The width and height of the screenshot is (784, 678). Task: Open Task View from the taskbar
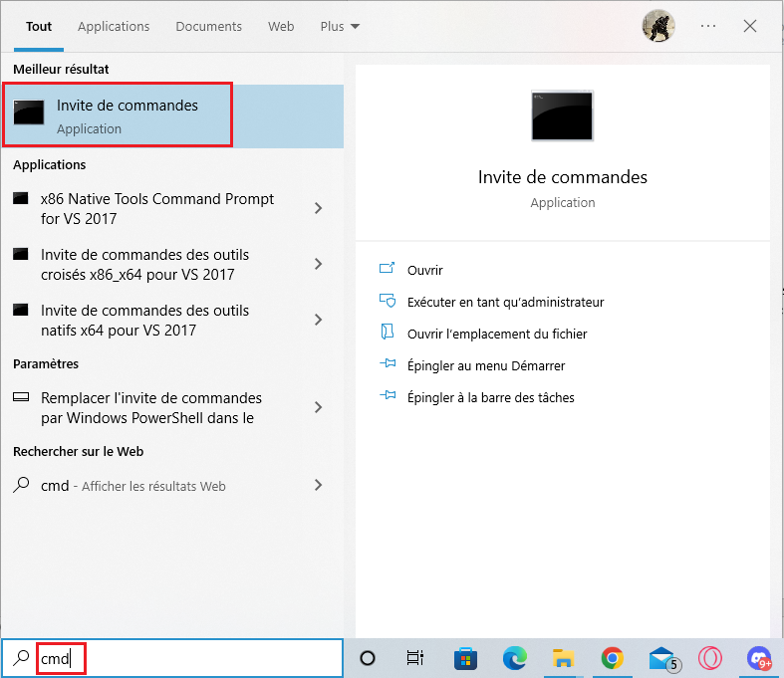pyautogui.click(x=415, y=658)
